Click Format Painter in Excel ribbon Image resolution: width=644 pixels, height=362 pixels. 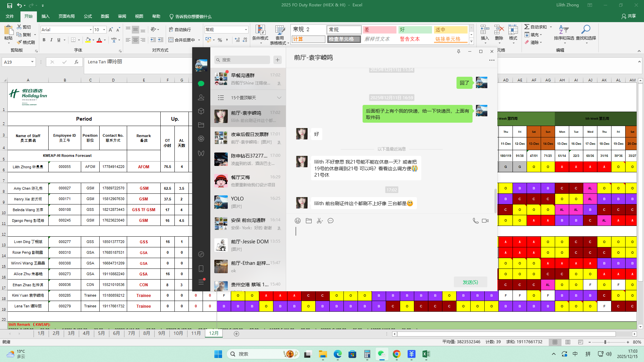click(x=26, y=42)
